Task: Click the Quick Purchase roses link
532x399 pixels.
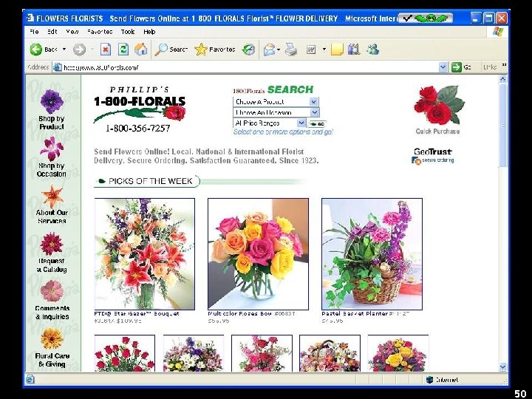Action: (437, 110)
